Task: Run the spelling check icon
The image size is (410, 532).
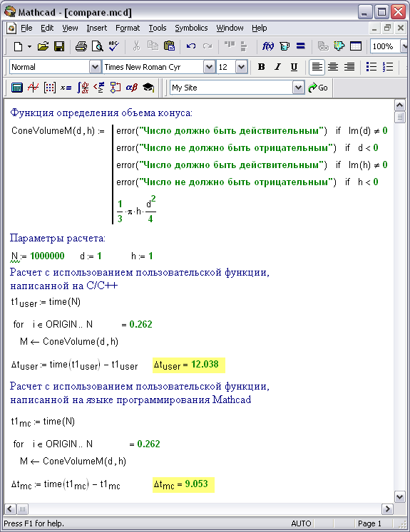Action: pos(114,46)
